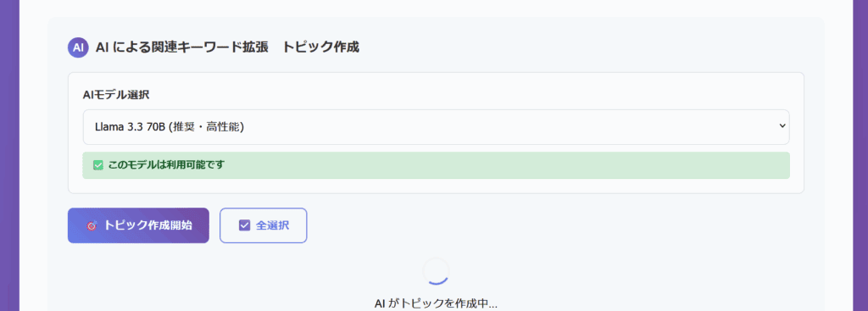The image size is (868, 311).
Task: Click the circular loading spinner
Action: point(437,272)
